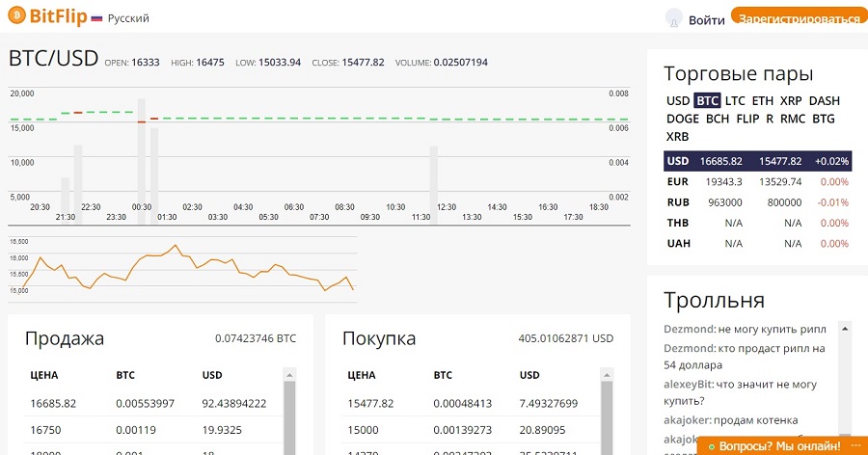Click the sell amount 0.00553997
Viewport: 868px width, 455px height.
(x=145, y=404)
